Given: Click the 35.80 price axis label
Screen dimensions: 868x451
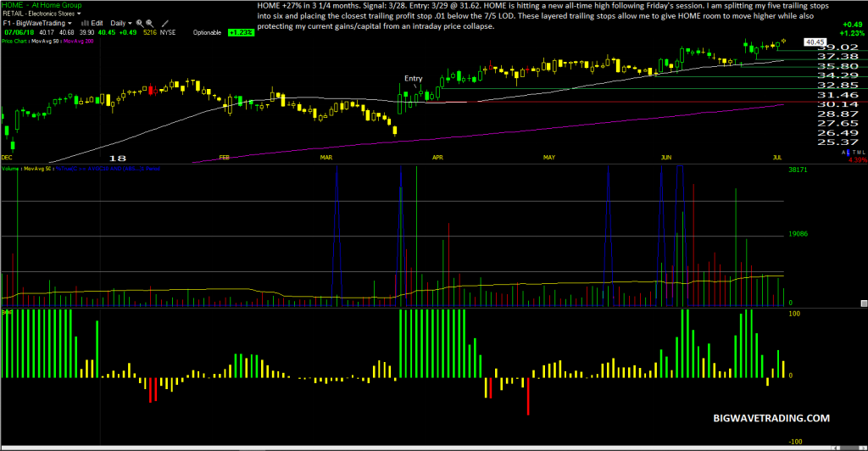Looking at the screenshot, I should click(837, 66).
